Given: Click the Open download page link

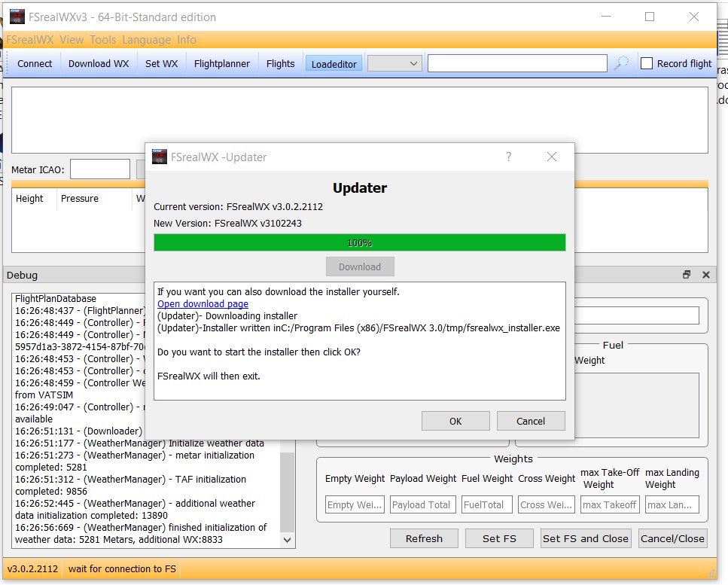Looking at the screenshot, I should coord(203,303).
